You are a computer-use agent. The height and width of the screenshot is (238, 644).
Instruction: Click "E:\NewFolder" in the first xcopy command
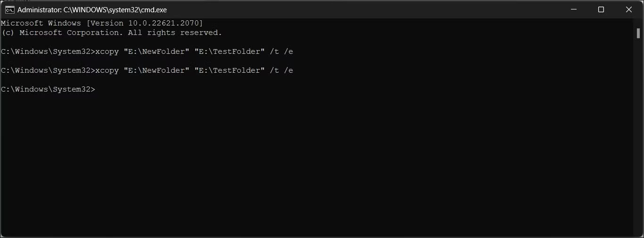coord(154,51)
